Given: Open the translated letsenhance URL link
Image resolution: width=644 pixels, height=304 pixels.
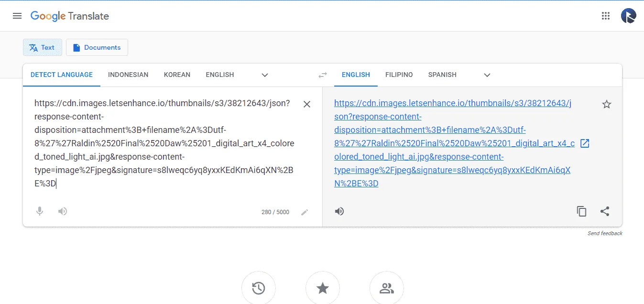Looking at the screenshot, I should 454,143.
